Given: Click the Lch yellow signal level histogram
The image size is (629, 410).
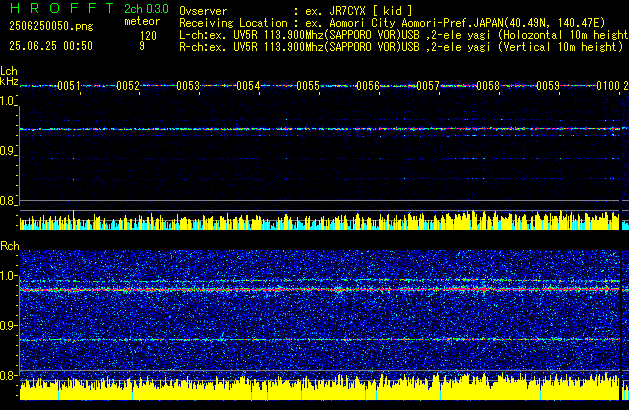Looking at the screenshot, I should [x=319, y=220].
